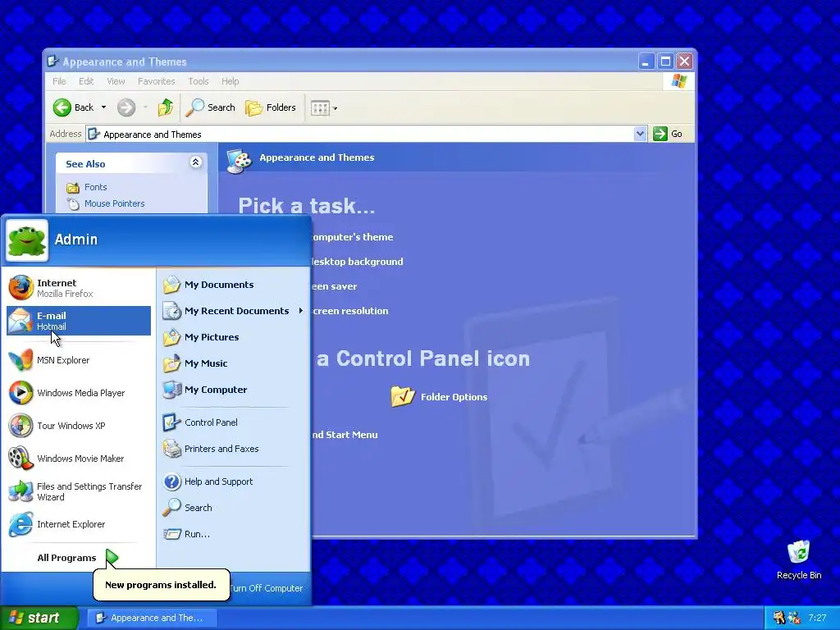Open Help and Support

[233, 481]
